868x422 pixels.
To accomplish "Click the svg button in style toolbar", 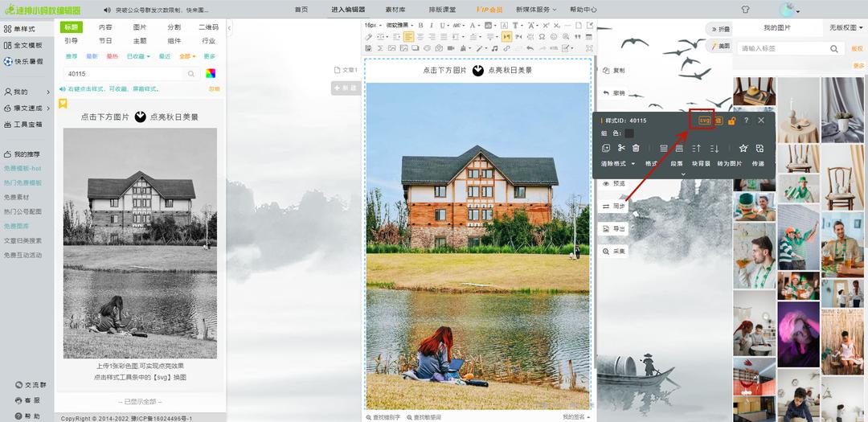I will point(704,121).
